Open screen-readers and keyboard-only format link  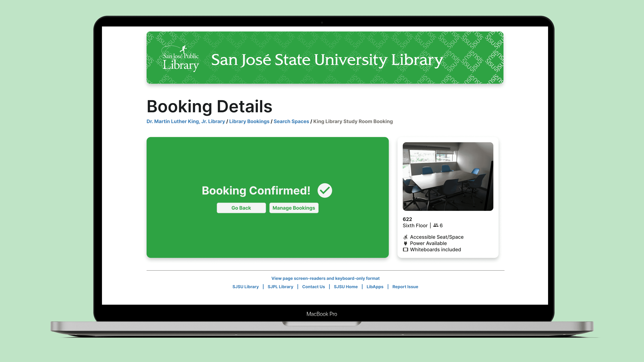(x=325, y=278)
